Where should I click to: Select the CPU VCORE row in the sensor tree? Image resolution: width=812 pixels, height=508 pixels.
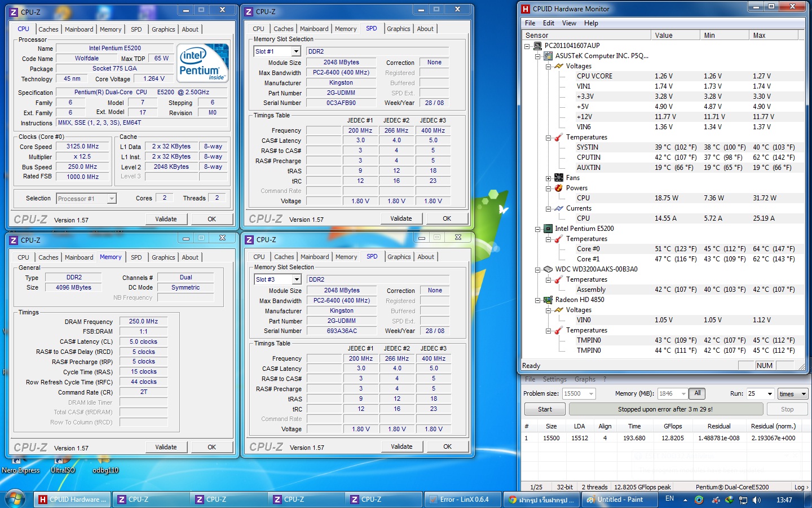tap(663, 76)
